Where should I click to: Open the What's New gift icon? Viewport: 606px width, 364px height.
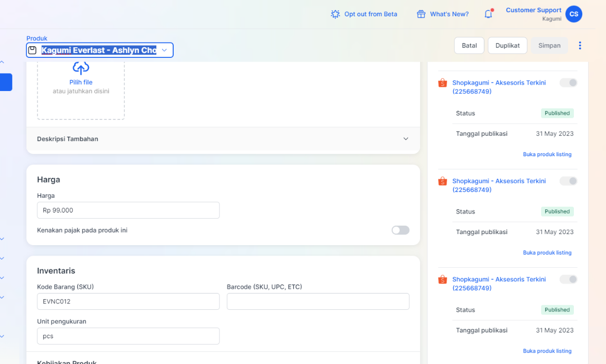(x=421, y=14)
